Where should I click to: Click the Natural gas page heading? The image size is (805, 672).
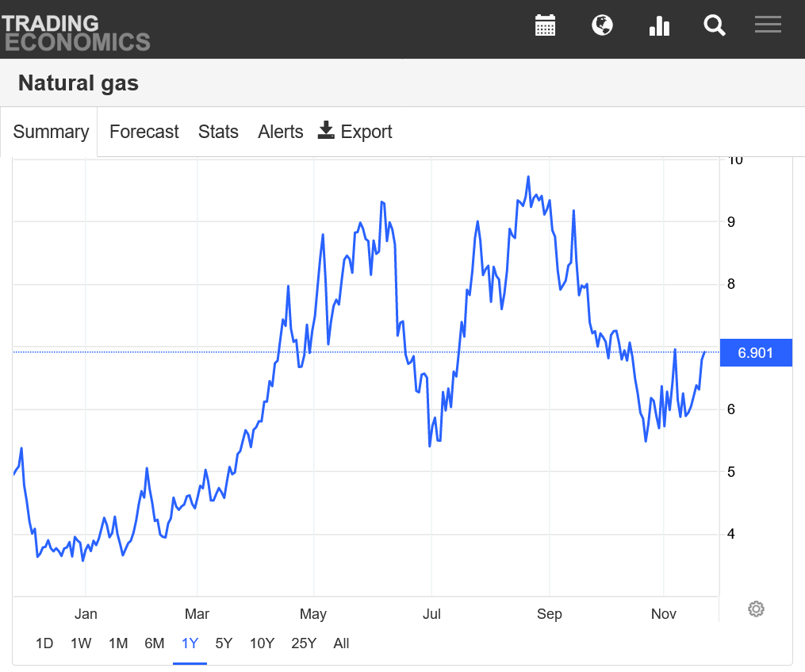79,83
